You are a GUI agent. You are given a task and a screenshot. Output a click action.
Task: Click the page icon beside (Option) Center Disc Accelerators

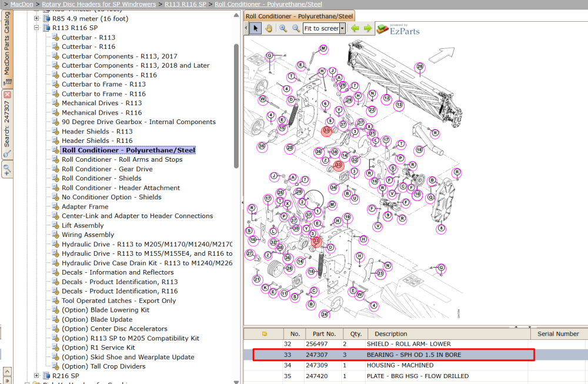click(55, 329)
